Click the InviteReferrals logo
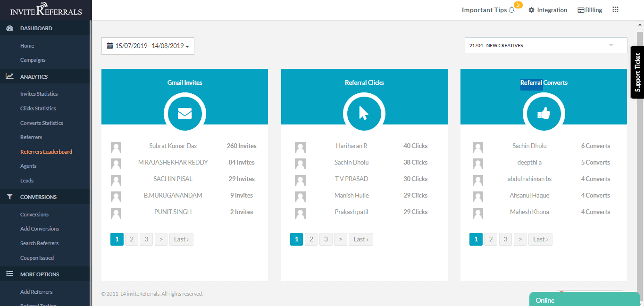Image resolution: width=644 pixels, height=306 pixels. [46, 10]
